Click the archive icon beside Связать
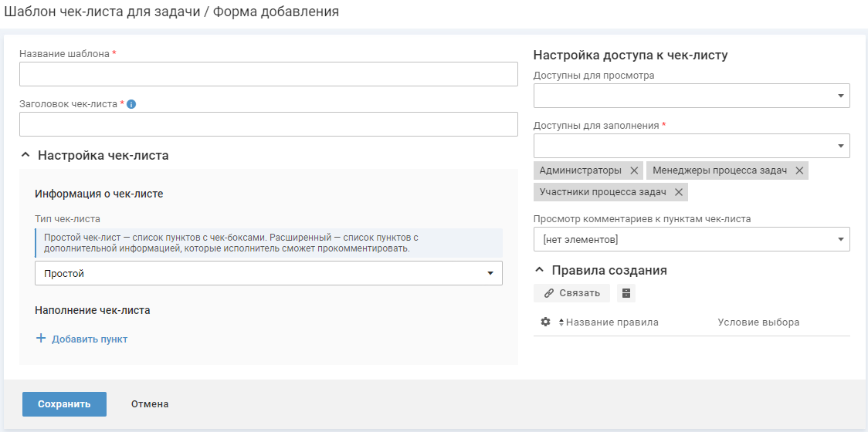This screenshot has width=868, height=432. pyautogui.click(x=626, y=293)
